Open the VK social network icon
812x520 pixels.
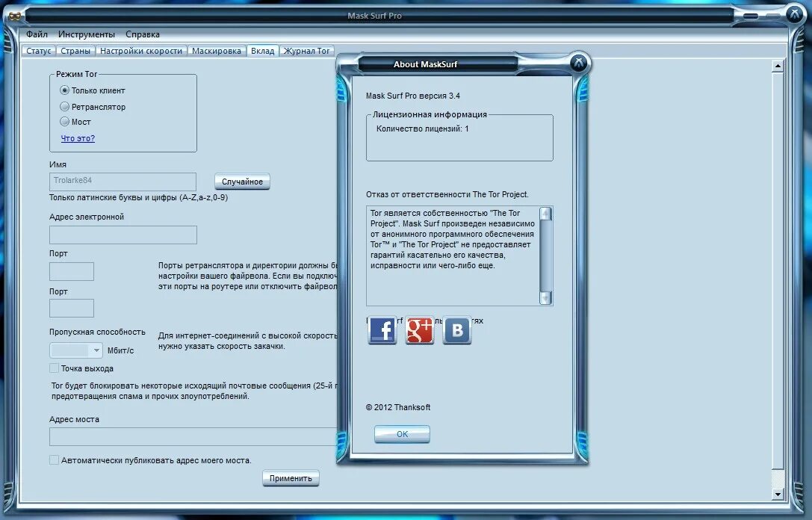pyautogui.click(x=456, y=330)
